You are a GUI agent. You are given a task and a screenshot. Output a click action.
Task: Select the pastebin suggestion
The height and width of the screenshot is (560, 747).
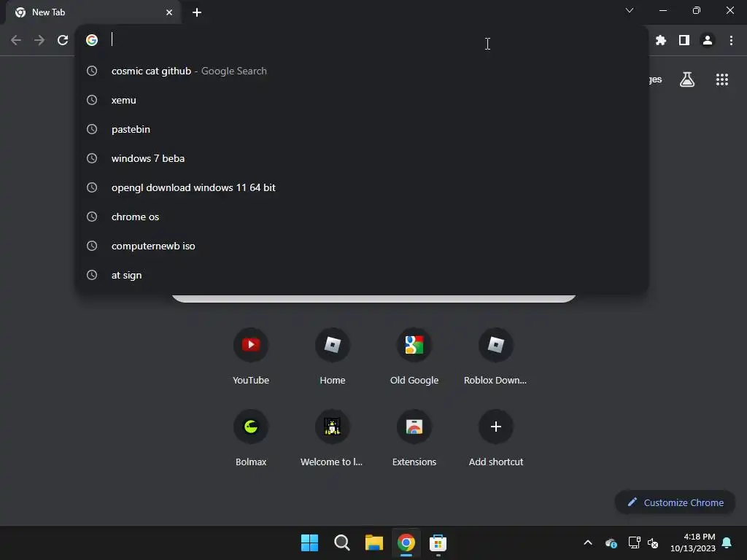tap(362, 129)
